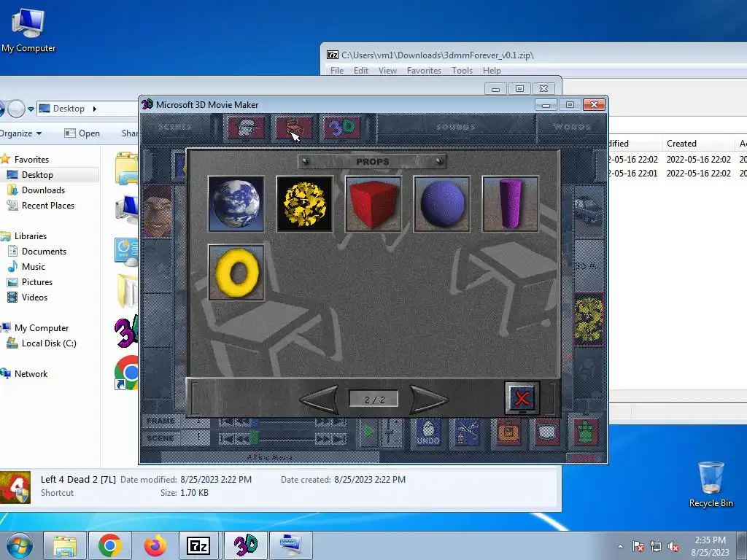Open the Organize dropdown in Explorer

pyautogui.click(x=20, y=133)
